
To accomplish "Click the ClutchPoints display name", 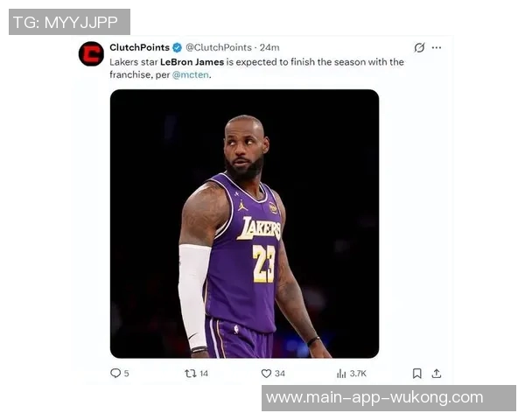I will click(x=139, y=47).
